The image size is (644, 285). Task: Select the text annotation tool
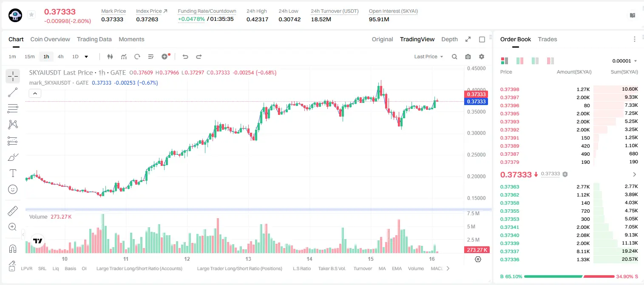[x=13, y=173]
